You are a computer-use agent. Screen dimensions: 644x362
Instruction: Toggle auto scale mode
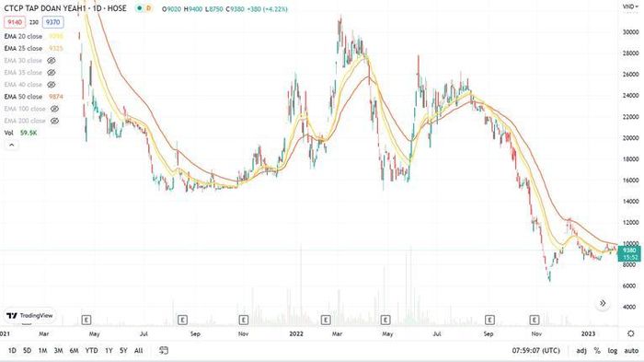click(631, 350)
